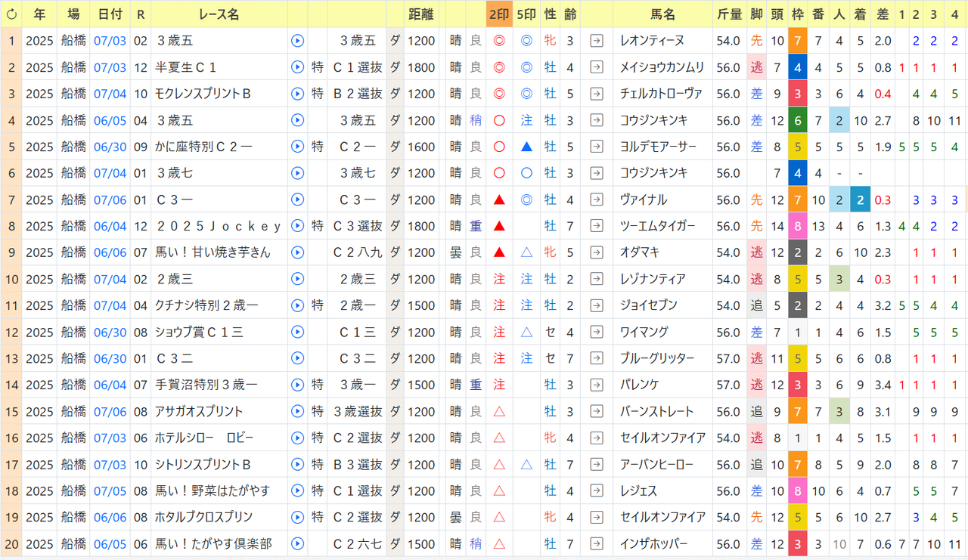The image size is (968, 560).
Task: Play the アサガオスプリント race video
Action: 297,411
